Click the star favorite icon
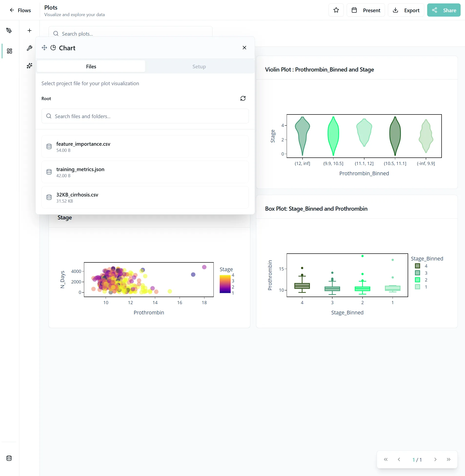Viewport: 465px width, 476px height. point(336,10)
